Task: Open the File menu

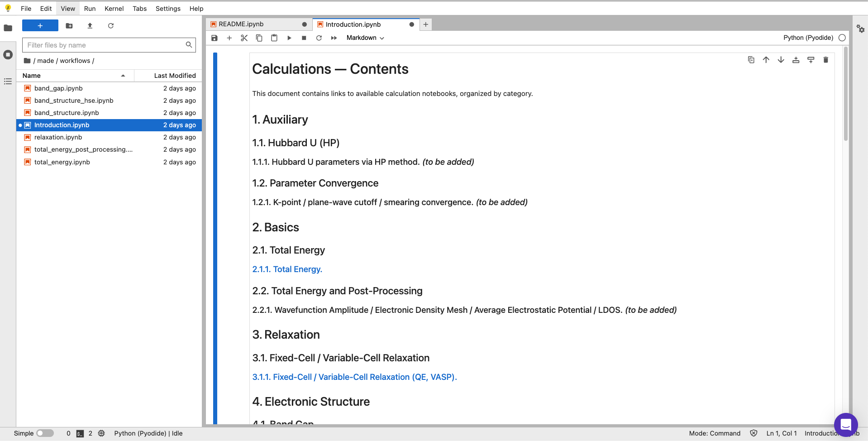Action: tap(26, 9)
